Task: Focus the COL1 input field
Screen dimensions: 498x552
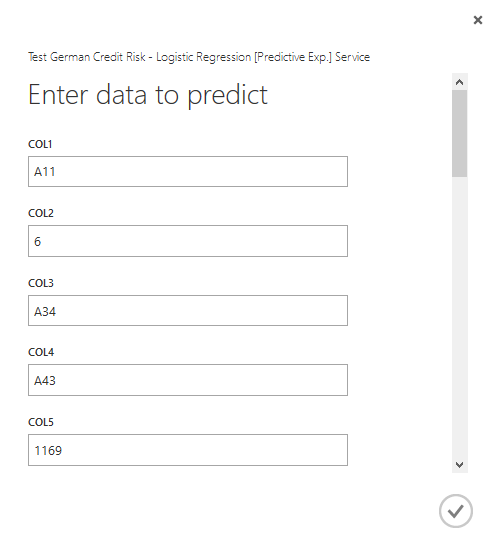Action: (188, 171)
